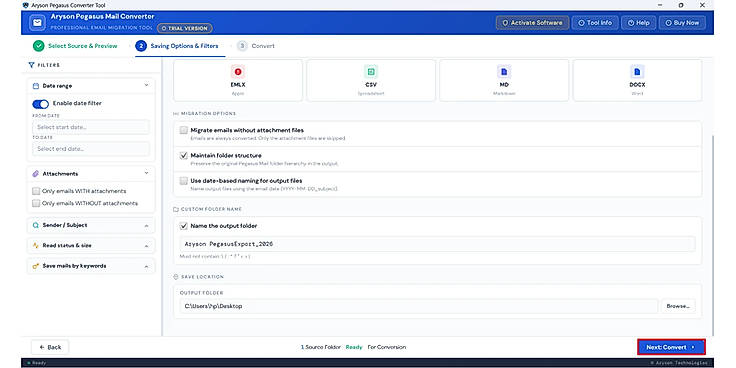Click the Aryson mail envelope logo icon
The image size is (736, 368).
(37, 23)
